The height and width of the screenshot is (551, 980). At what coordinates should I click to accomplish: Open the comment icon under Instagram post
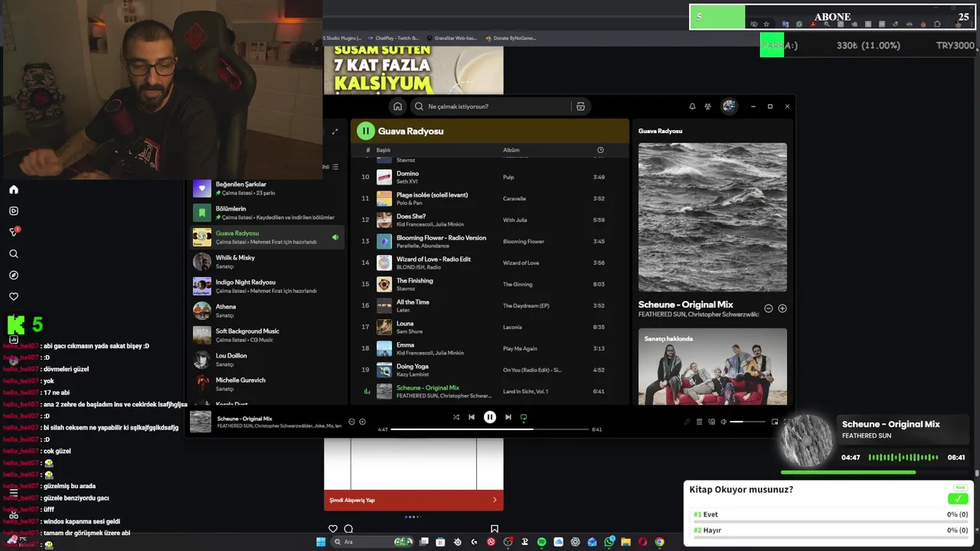point(348,529)
